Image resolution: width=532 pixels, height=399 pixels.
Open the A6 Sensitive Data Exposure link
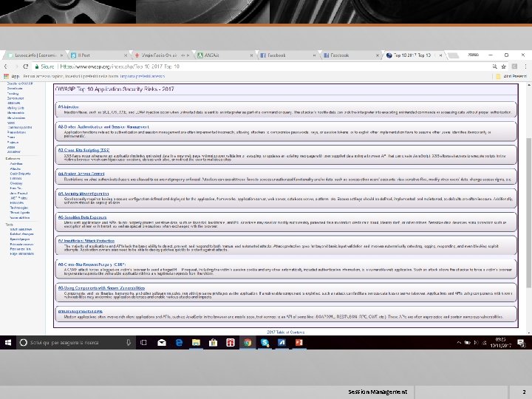[x=82, y=217]
